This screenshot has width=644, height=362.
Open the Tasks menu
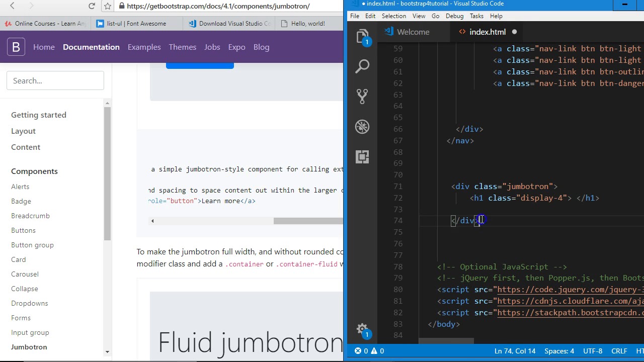coord(476,16)
